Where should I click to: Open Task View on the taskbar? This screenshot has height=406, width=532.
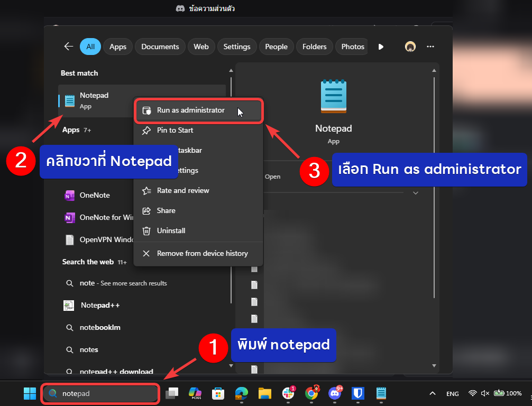click(172, 393)
